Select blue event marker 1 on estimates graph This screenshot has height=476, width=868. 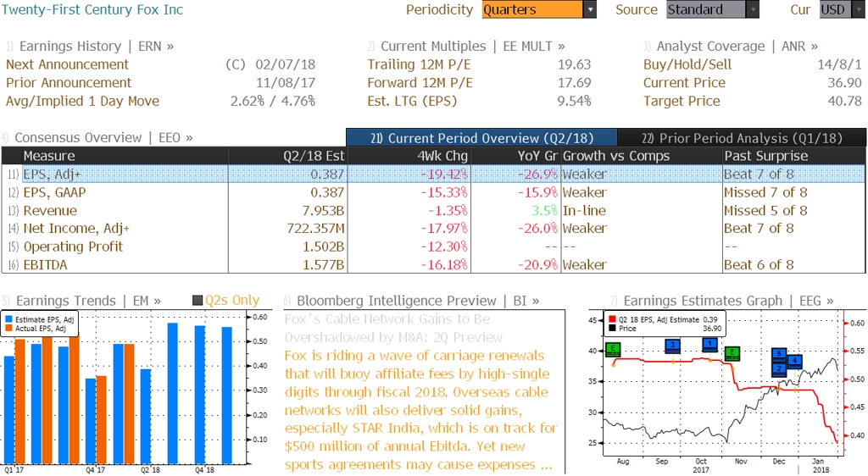point(709,345)
